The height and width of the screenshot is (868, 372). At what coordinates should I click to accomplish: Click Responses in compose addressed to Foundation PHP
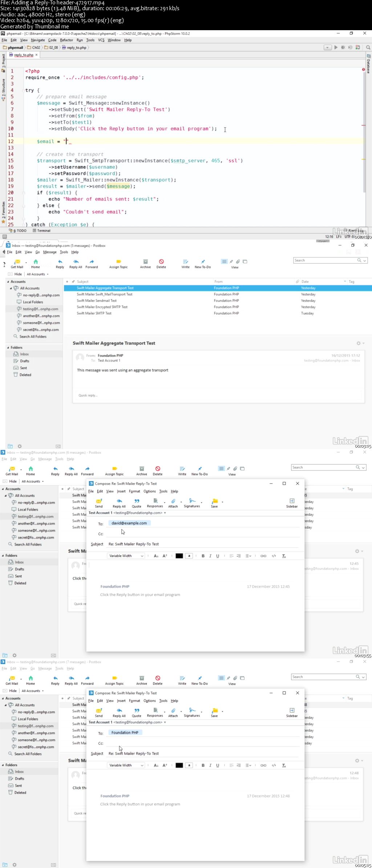(x=155, y=713)
